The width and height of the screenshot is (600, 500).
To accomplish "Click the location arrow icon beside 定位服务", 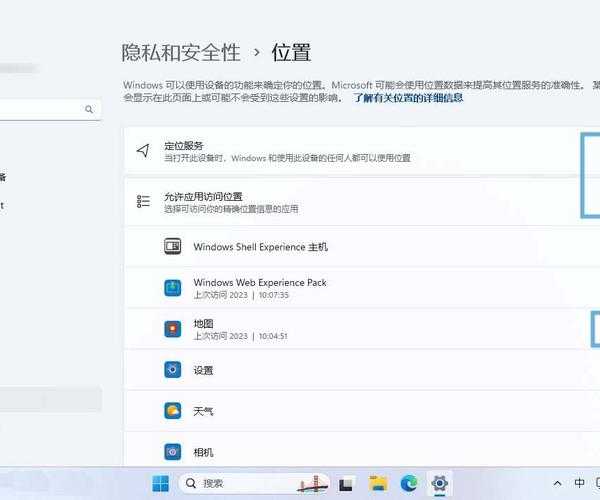I will [143, 151].
